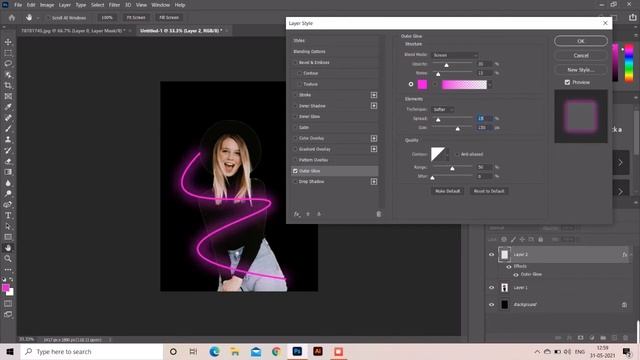
Task: Select the Horizontal Type tool
Action: (x=8, y=216)
